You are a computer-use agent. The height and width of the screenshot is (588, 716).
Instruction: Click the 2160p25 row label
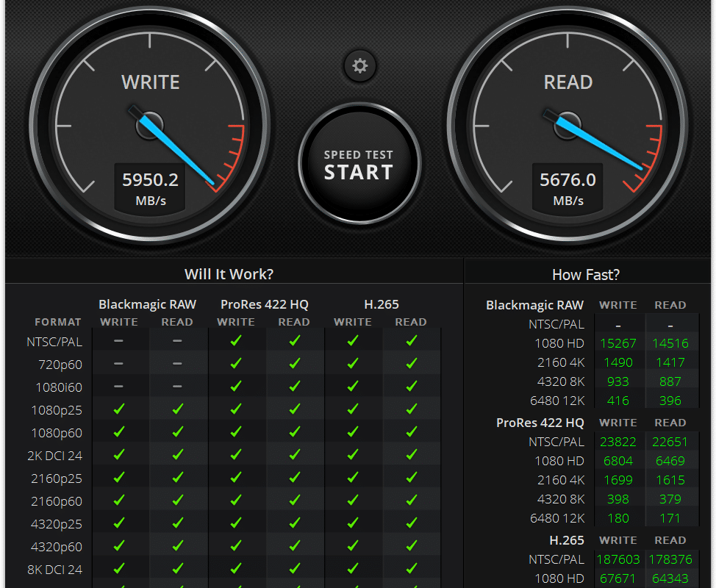[x=57, y=478]
